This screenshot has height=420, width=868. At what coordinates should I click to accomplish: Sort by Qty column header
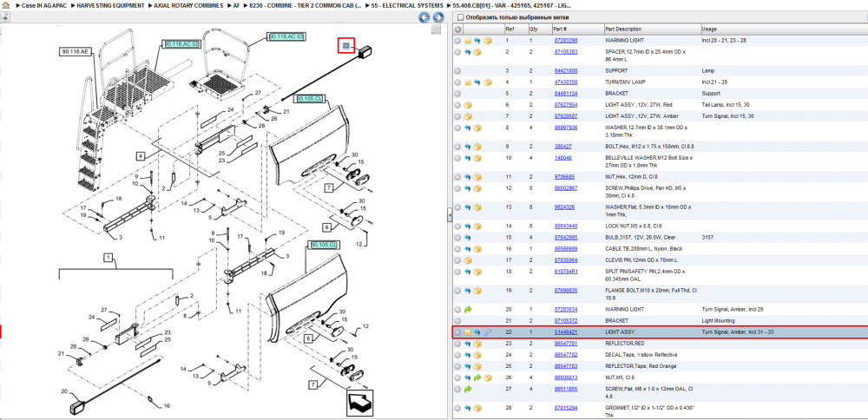point(534,30)
